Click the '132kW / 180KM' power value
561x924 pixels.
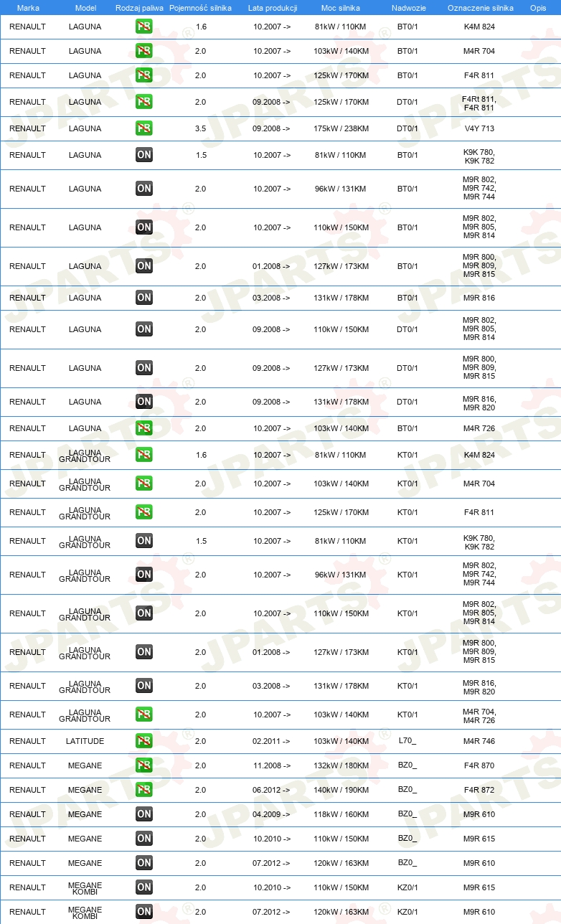(341, 765)
